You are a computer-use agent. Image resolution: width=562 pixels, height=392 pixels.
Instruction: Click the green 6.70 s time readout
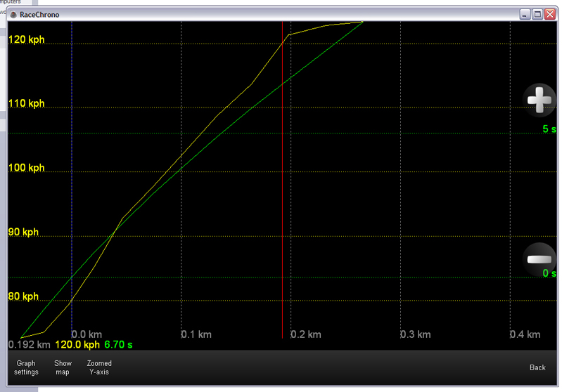(x=118, y=345)
